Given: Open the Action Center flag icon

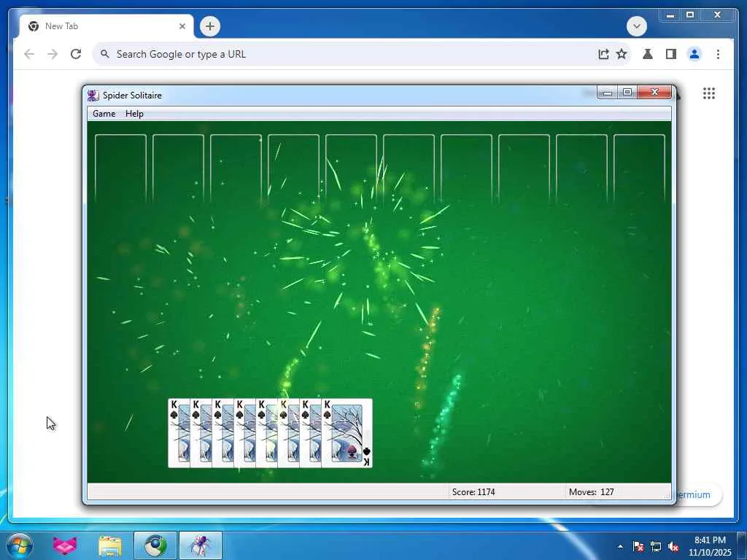Looking at the screenshot, I should coord(638,547).
